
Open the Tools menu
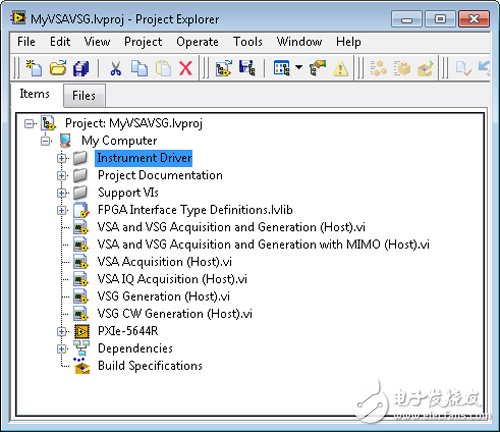point(248,42)
